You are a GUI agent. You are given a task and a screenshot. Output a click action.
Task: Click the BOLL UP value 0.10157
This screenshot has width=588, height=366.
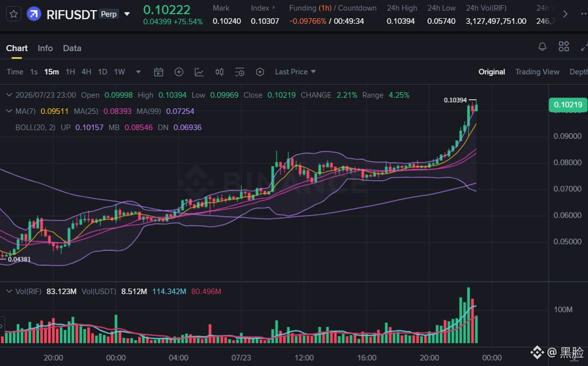pos(89,128)
